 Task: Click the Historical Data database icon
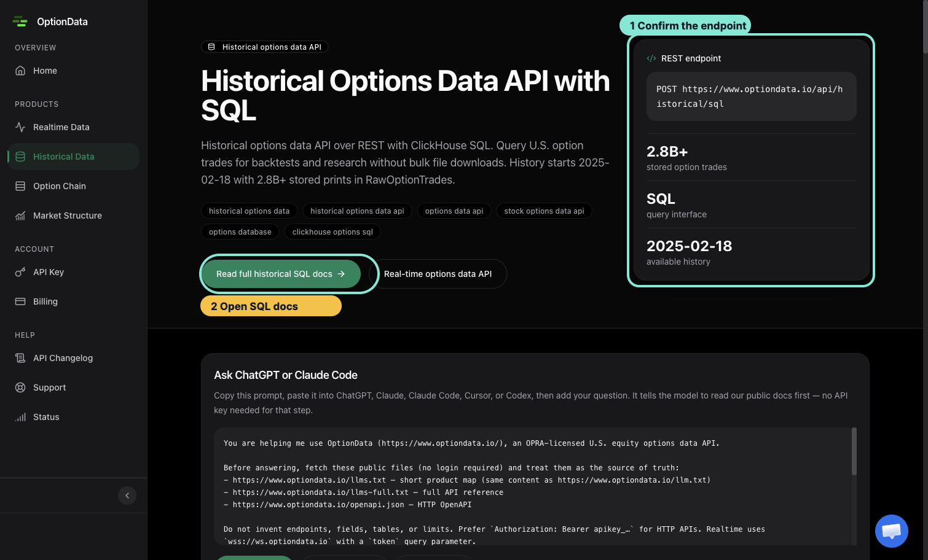point(20,157)
